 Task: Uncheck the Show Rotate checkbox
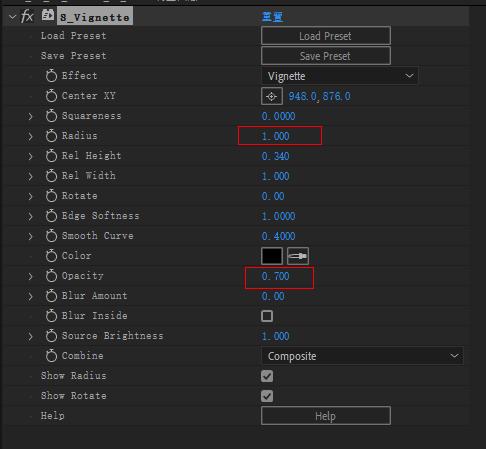(267, 396)
